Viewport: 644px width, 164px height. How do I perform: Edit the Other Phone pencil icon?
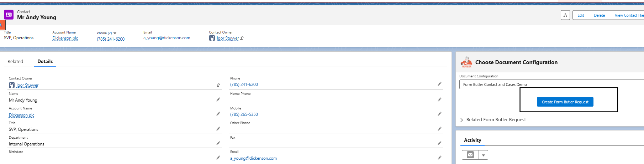(439, 129)
